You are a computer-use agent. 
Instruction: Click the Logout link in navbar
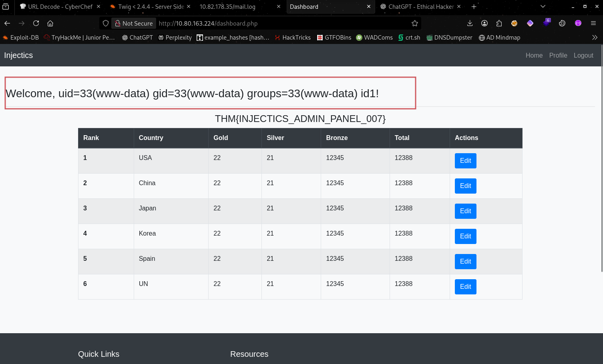583,55
